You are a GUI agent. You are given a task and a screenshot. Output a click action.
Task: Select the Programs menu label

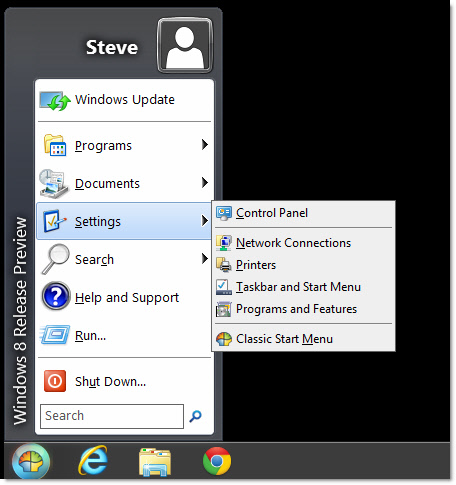click(x=103, y=146)
